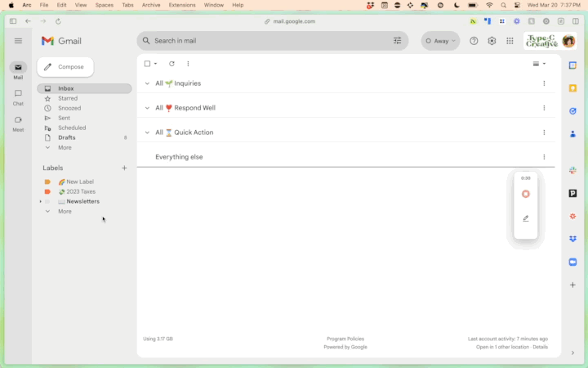The height and width of the screenshot is (368, 588).
Task: Select the 2023 Taxes label
Action: click(81, 191)
